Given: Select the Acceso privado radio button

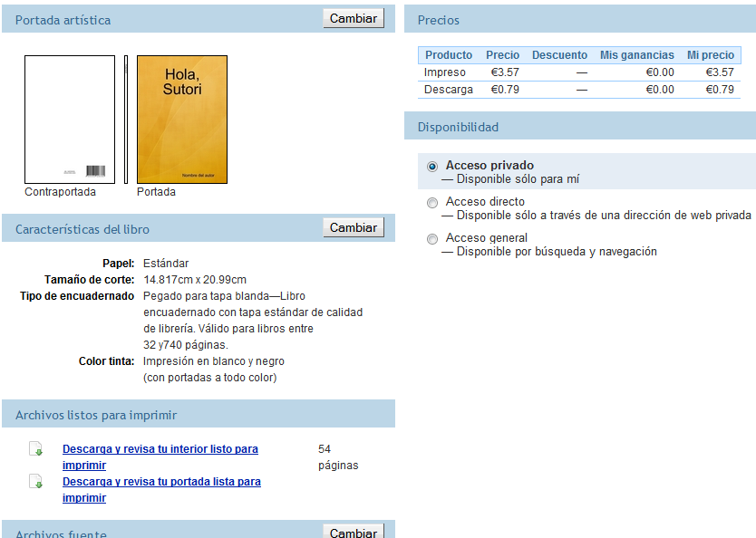Looking at the screenshot, I should click(x=432, y=167).
